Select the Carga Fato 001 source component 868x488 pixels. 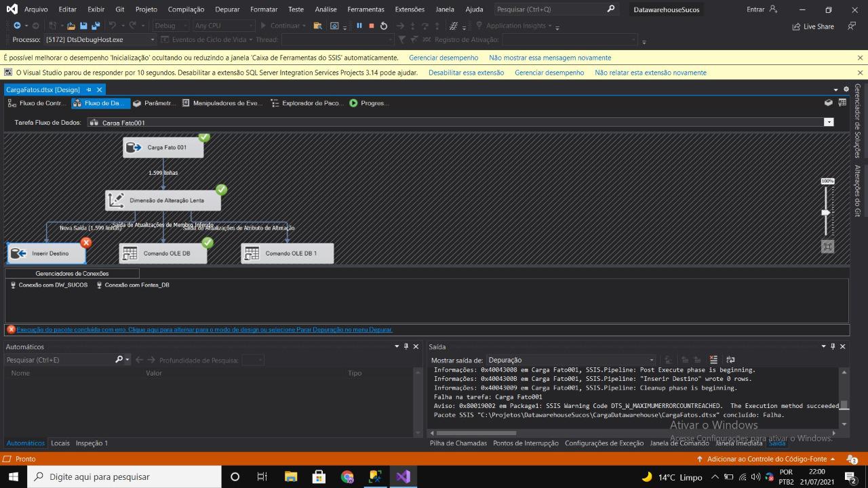click(163, 147)
